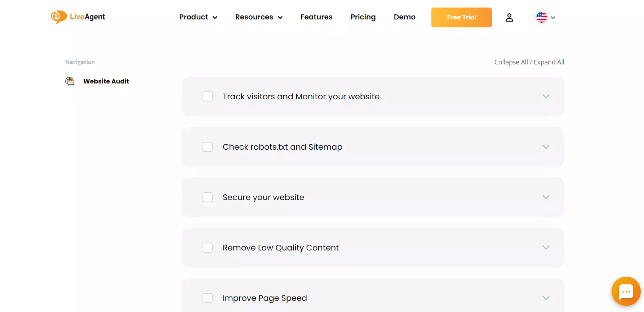644x312 pixels.
Task: Open the Pricing menu item
Action: 363,17
